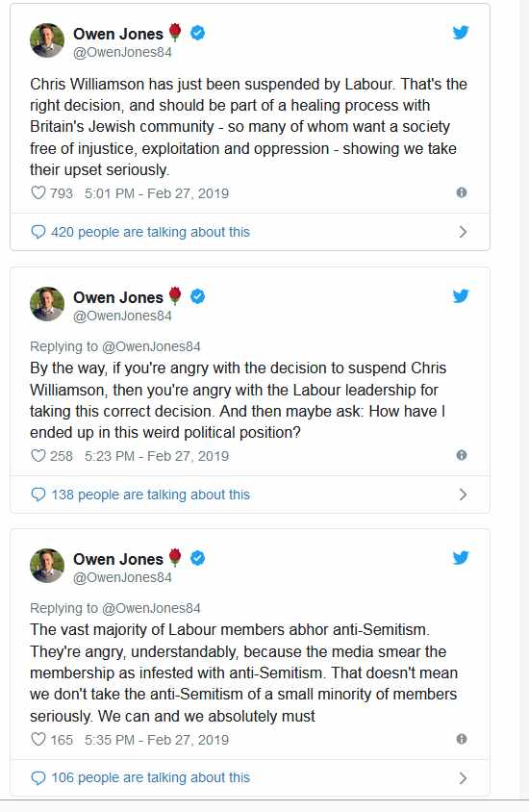
Task: Like the tweet with 165 likes
Action: (38, 739)
